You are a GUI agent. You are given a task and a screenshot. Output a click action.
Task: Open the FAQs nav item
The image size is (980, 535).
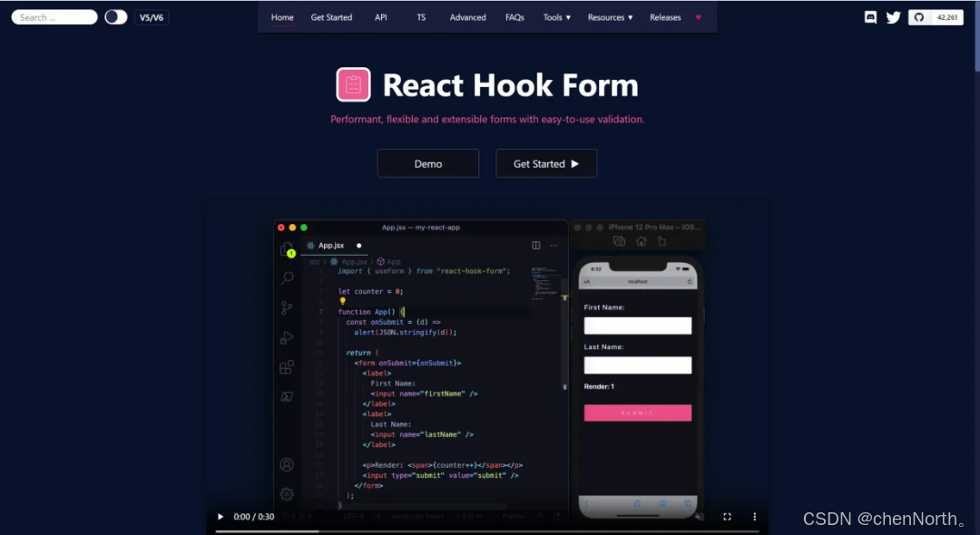click(514, 17)
